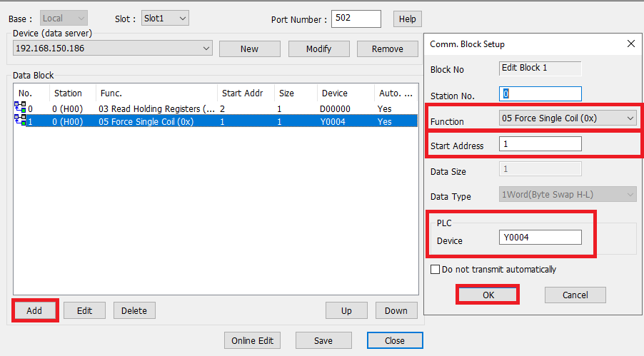644x356 pixels.
Task: Click the Yes cell in row 0
Action: (384, 109)
